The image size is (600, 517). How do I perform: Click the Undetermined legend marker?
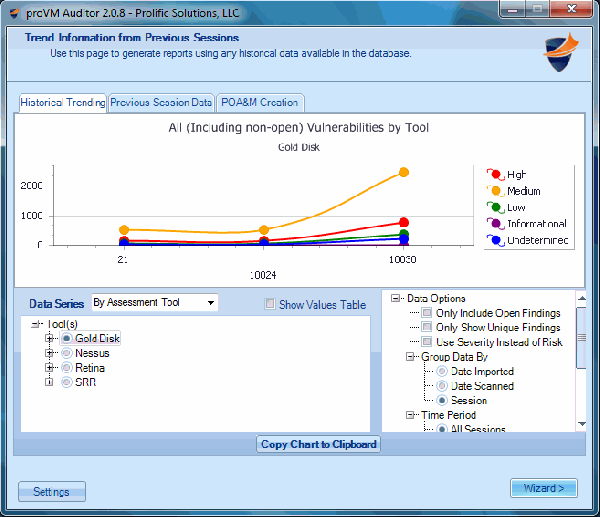click(496, 240)
